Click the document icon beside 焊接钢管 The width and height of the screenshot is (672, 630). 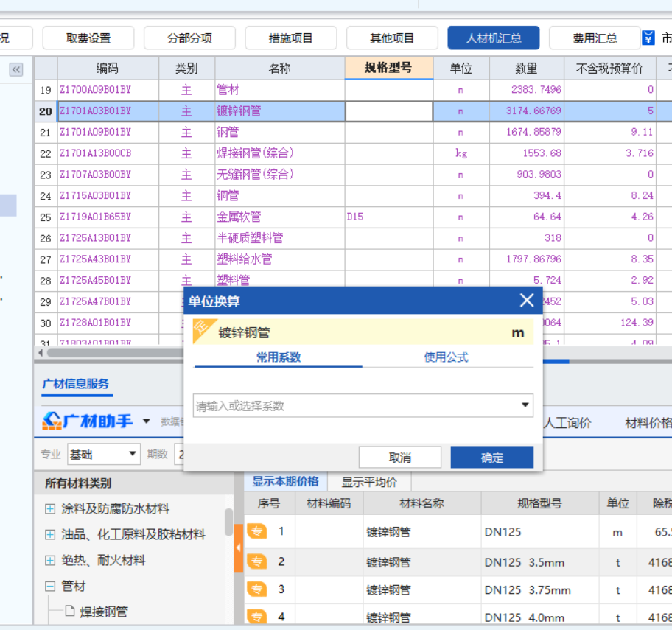tap(70, 611)
